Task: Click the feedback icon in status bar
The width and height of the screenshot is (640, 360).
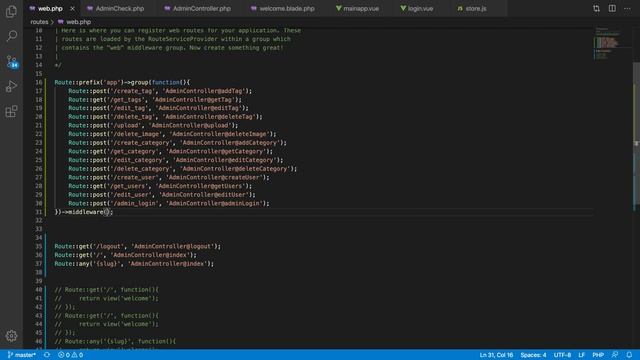Action: (x=615, y=355)
